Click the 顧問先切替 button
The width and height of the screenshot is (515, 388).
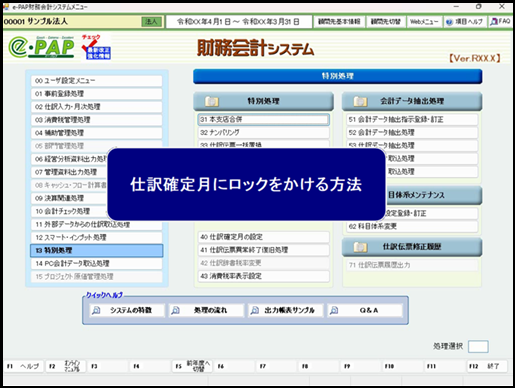(386, 22)
